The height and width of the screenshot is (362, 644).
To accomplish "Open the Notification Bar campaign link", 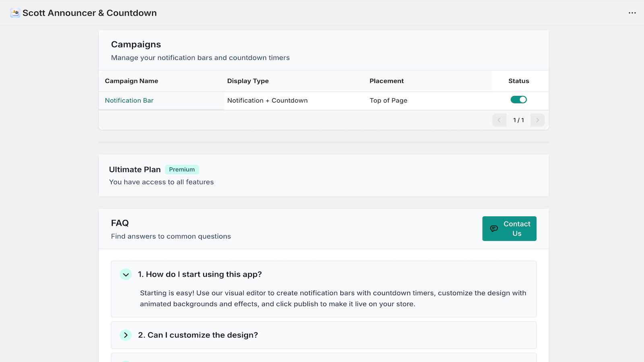I will pos(129,101).
